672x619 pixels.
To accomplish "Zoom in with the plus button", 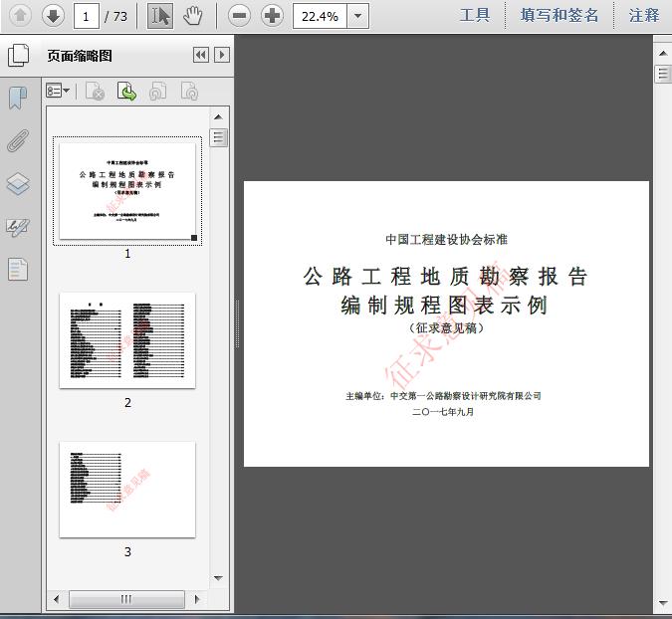I will click(272, 16).
